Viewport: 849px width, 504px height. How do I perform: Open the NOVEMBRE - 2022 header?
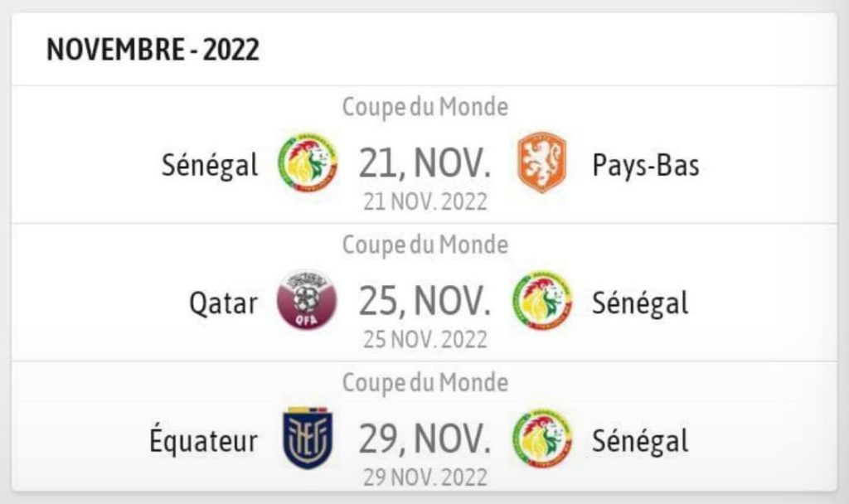tap(153, 50)
